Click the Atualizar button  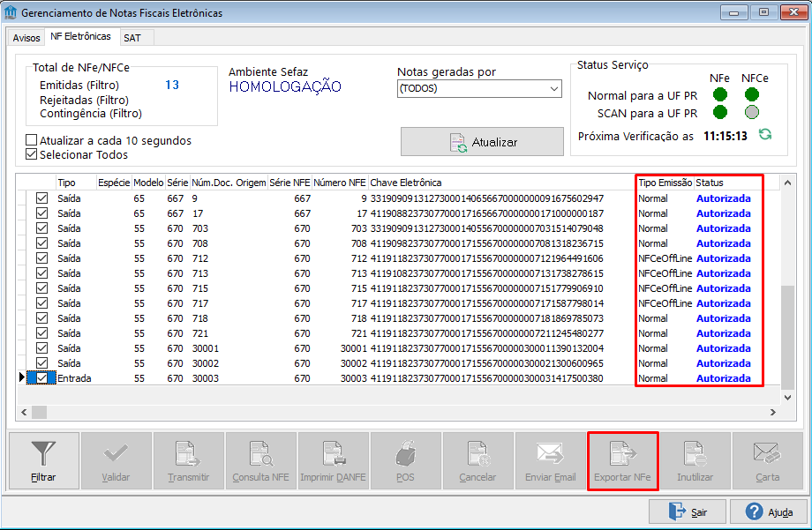[482, 142]
